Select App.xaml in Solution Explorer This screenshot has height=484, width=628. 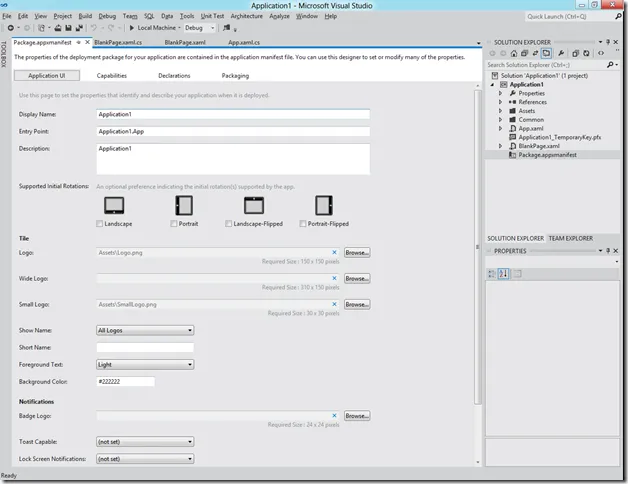tap(532, 129)
